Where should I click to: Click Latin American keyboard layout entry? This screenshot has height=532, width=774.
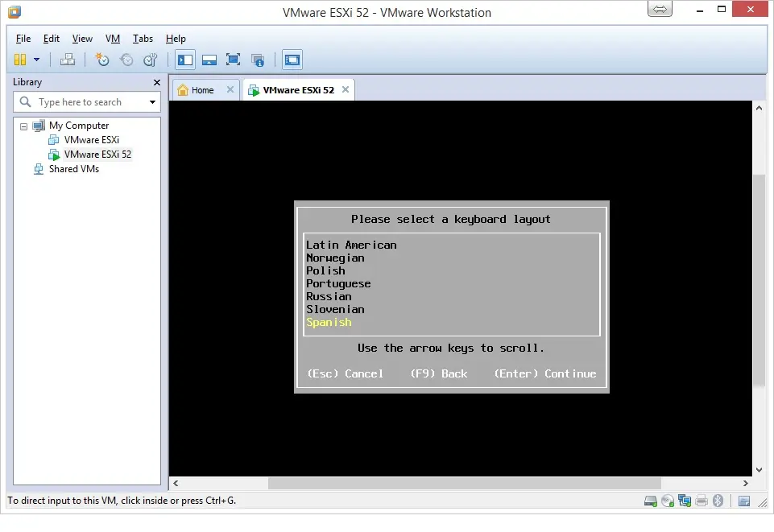pos(351,245)
